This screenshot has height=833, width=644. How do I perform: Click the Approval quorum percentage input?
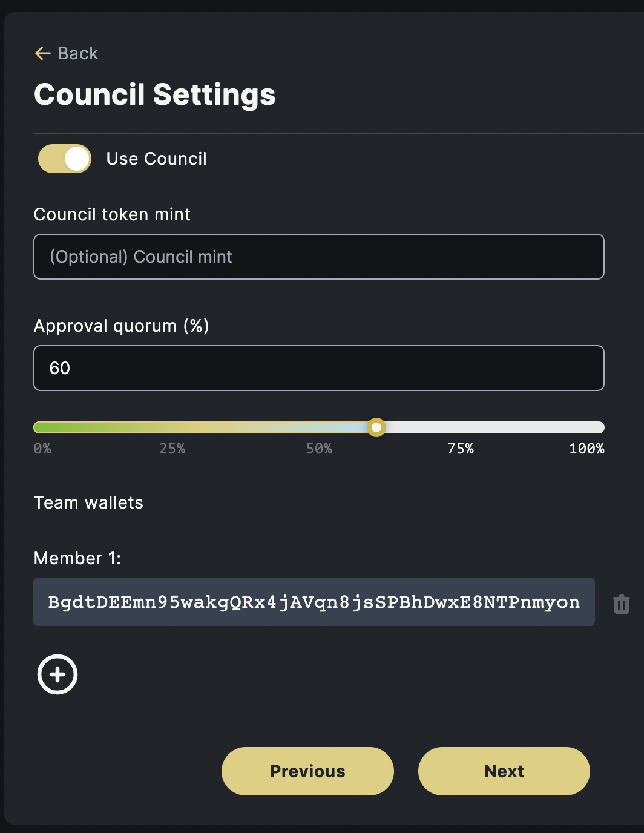318,368
